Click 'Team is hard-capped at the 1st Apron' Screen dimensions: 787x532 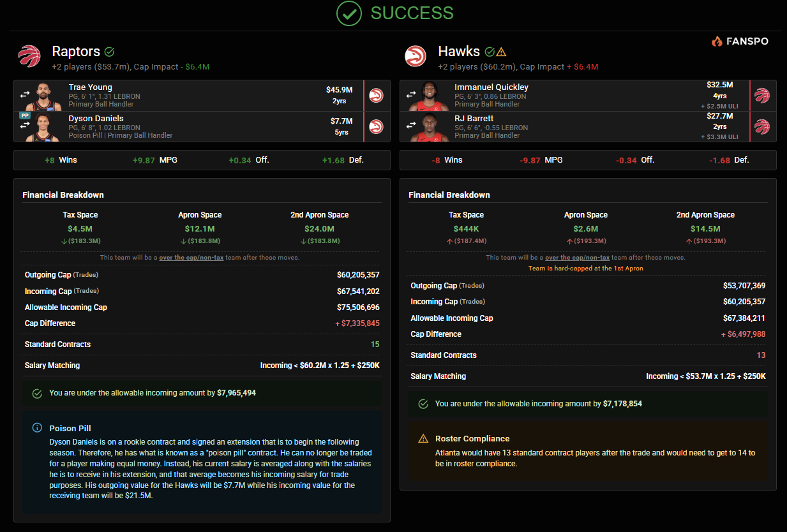pyautogui.click(x=586, y=269)
